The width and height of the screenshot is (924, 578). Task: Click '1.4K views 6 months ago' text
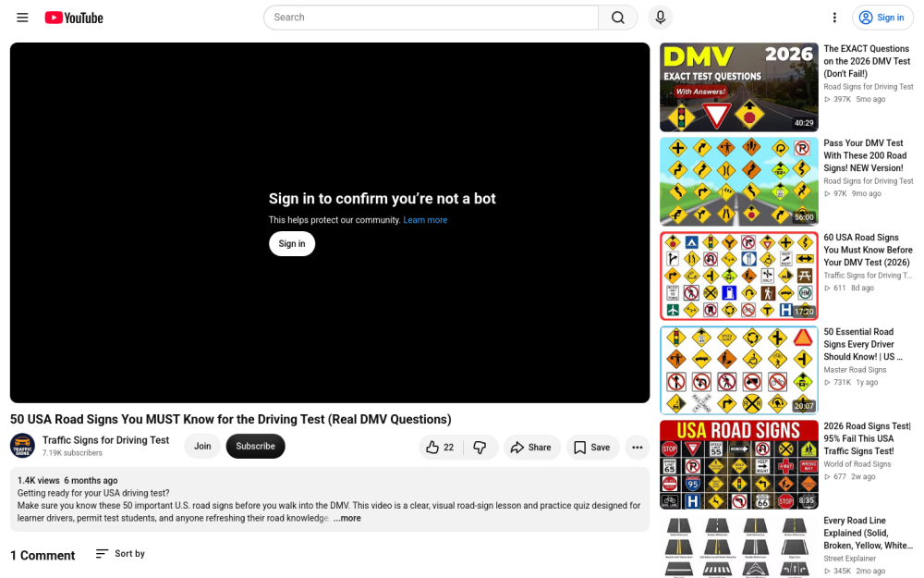click(x=67, y=481)
